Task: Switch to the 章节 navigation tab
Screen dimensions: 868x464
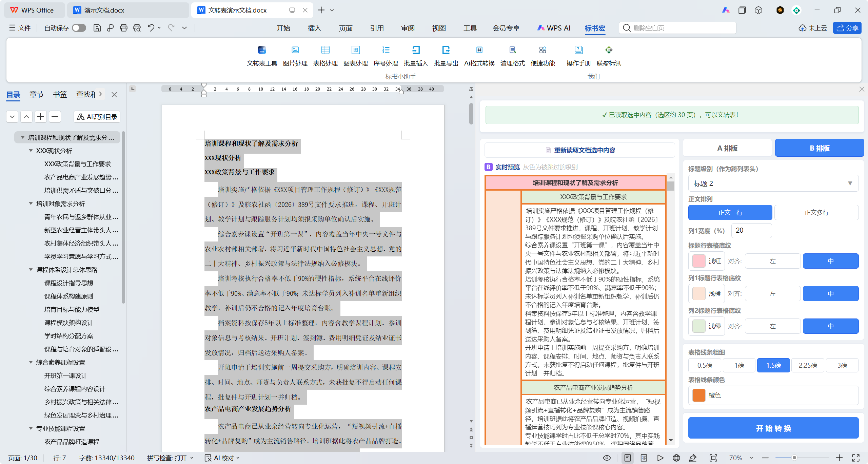Action: point(36,95)
